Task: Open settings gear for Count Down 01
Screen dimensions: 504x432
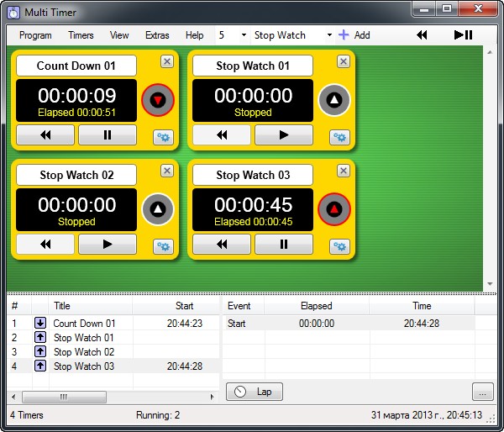Action: pos(164,137)
